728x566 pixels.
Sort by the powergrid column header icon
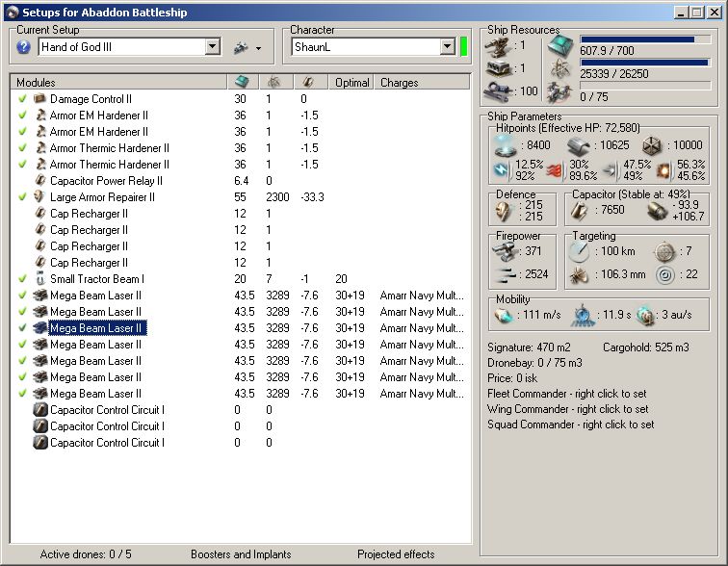tap(273, 83)
